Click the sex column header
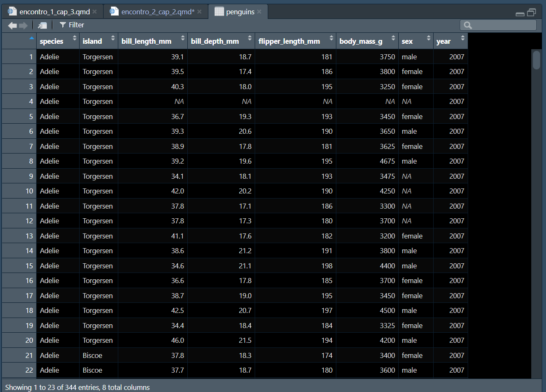546x392 pixels. coord(407,41)
